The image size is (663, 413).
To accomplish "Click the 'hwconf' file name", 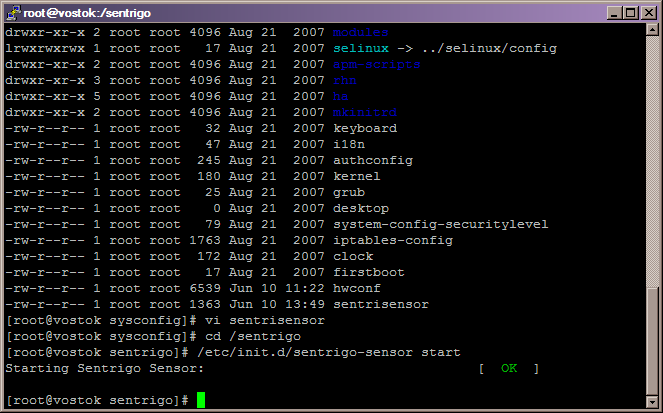I will coord(356,289).
